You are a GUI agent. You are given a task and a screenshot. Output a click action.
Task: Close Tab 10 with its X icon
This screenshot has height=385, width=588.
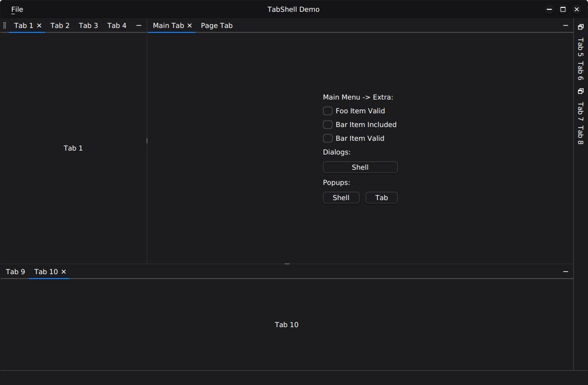[64, 272]
